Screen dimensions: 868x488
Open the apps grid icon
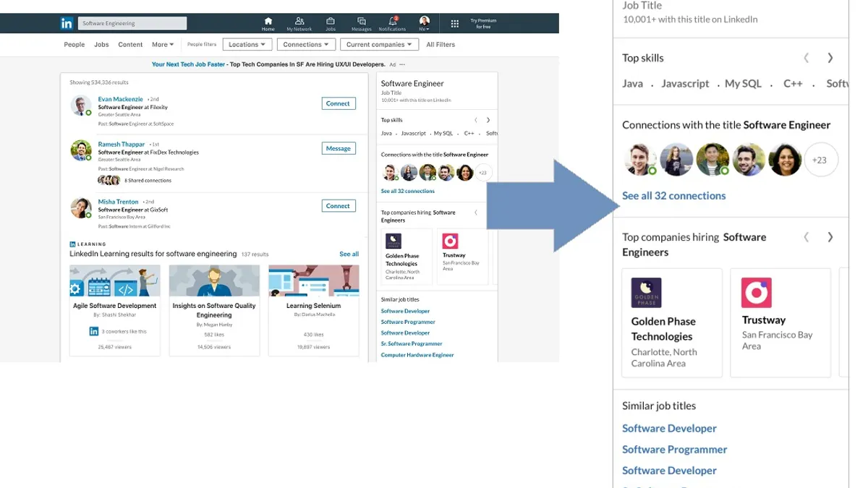coord(454,24)
